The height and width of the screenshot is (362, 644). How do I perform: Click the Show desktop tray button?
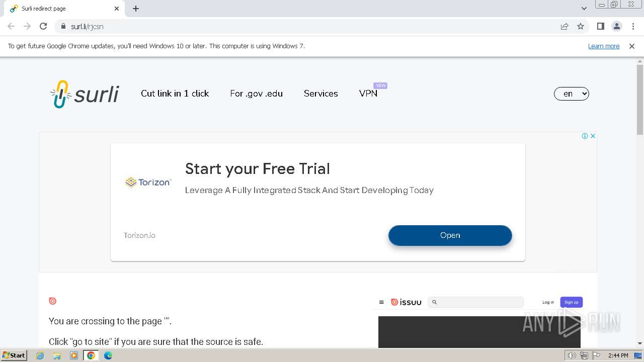click(x=638, y=355)
